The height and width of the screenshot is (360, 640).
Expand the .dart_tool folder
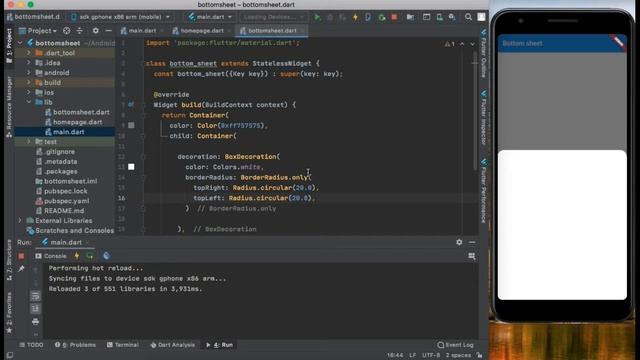pos(29,53)
